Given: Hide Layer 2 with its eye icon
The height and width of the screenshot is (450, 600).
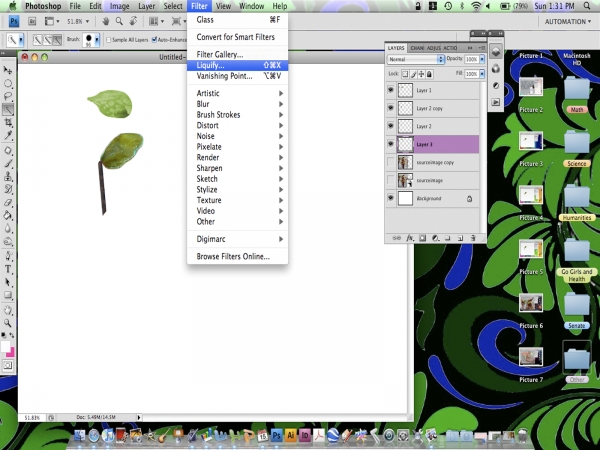Looking at the screenshot, I should pyautogui.click(x=390, y=126).
